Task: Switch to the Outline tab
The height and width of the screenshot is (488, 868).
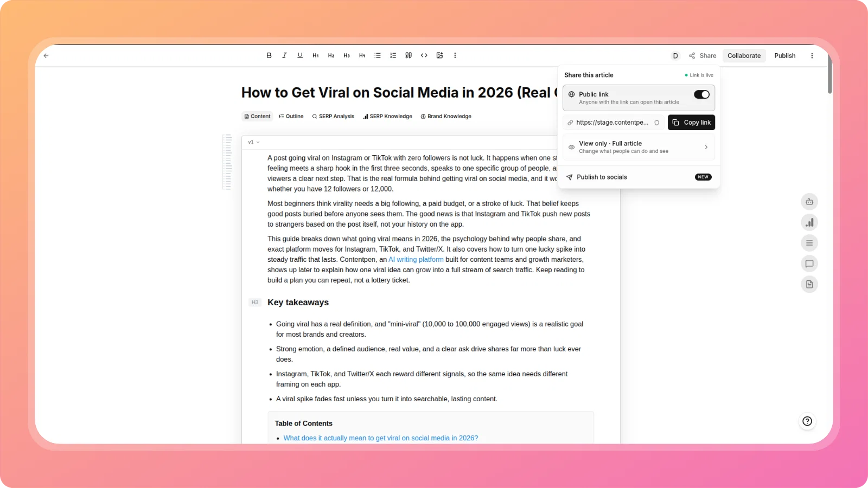Action: (291, 117)
